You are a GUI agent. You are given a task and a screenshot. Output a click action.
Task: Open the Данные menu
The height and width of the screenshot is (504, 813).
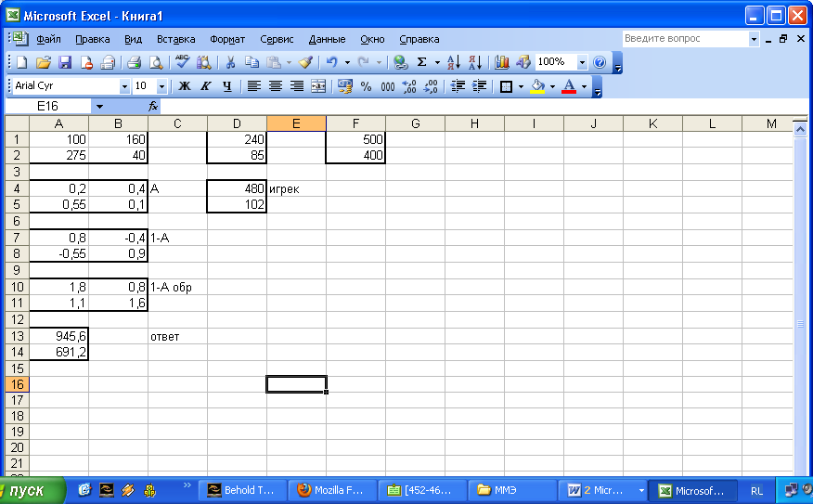click(327, 39)
